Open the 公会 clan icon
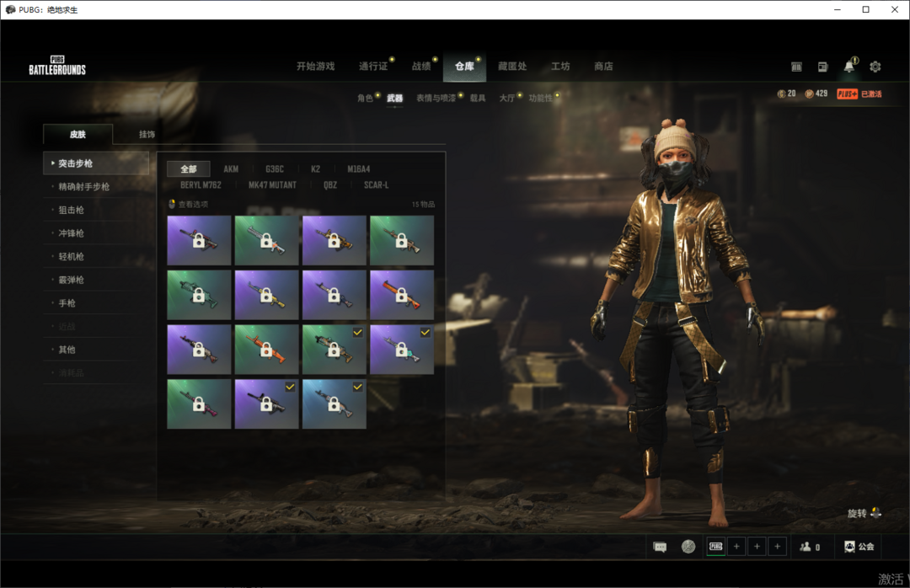 click(859, 547)
